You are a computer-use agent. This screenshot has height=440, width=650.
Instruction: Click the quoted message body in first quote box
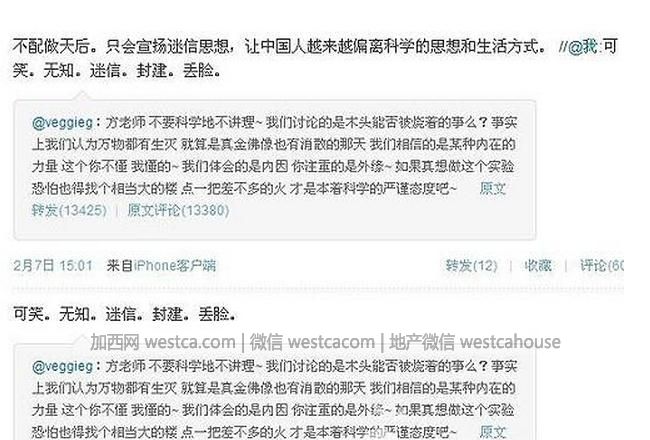click(274, 156)
